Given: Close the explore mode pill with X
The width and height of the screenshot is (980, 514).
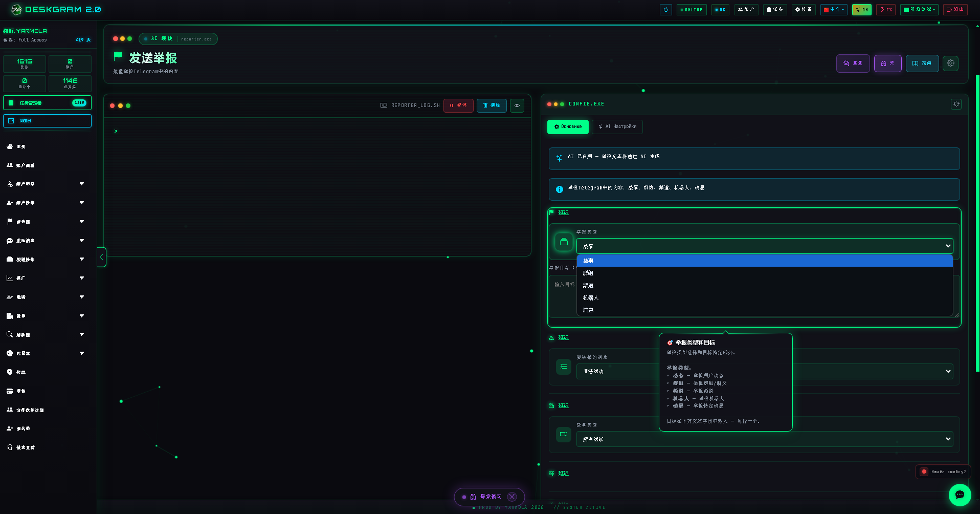Looking at the screenshot, I should pos(512,497).
